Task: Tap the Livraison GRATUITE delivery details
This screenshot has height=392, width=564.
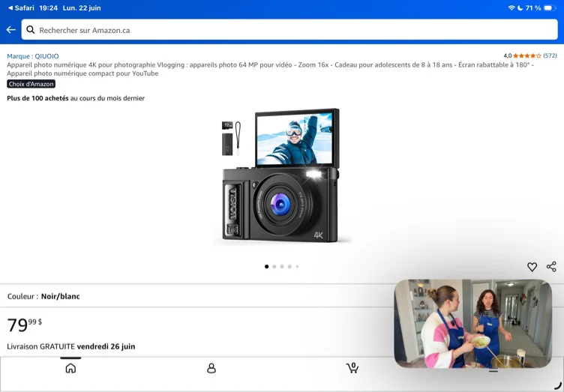Action: [71, 347]
